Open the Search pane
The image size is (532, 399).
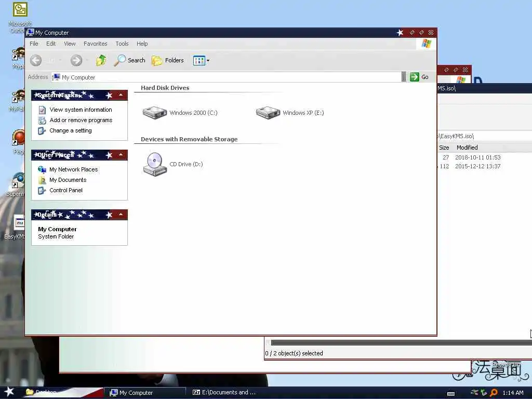(x=129, y=60)
